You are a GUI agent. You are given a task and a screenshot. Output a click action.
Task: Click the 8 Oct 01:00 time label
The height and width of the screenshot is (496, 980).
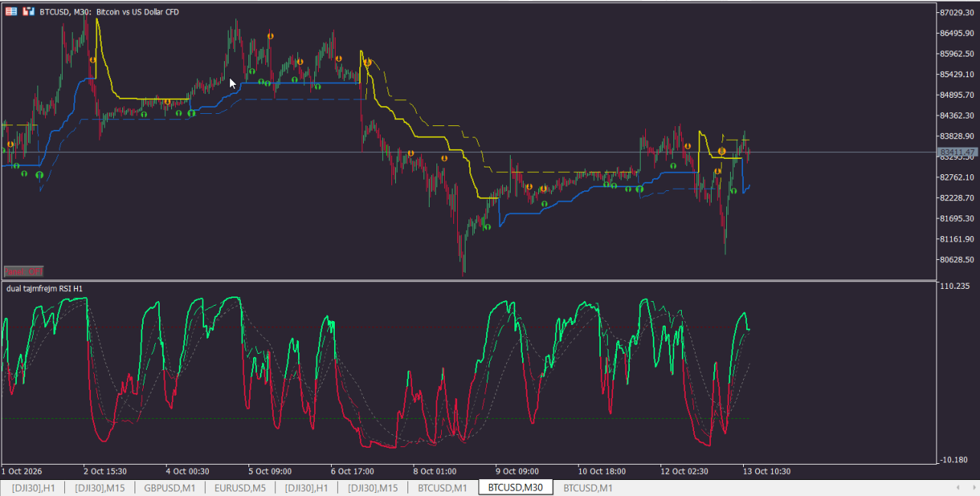(x=436, y=472)
